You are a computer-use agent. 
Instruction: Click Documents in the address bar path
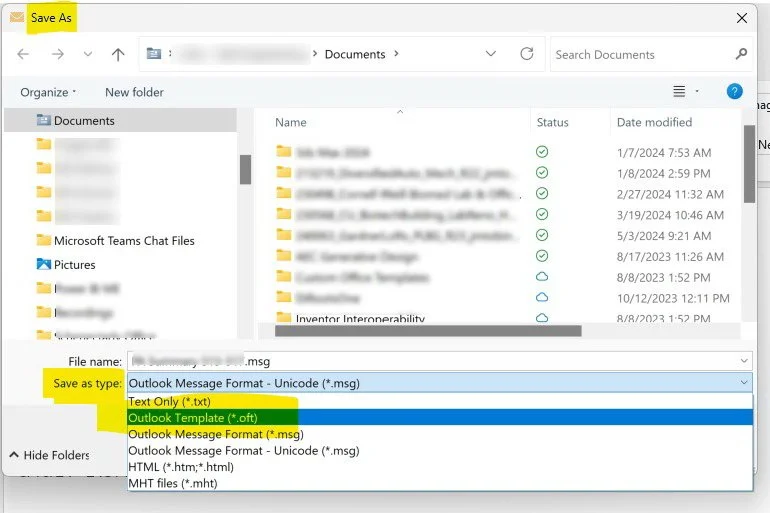(x=355, y=54)
